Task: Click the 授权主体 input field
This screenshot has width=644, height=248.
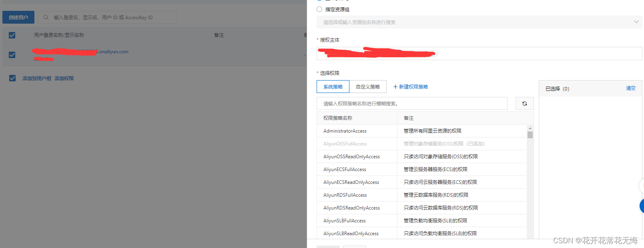Action: click(479, 53)
